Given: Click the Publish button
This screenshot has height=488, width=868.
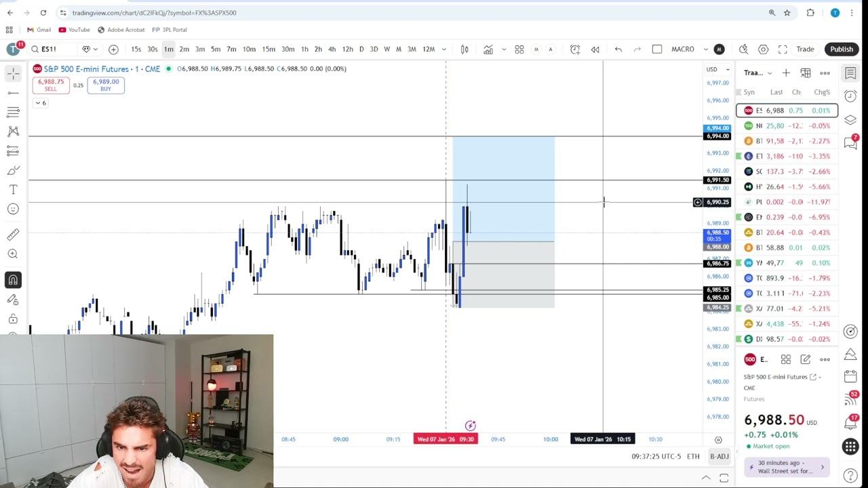Looking at the screenshot, I should click(x=842, y=49).
